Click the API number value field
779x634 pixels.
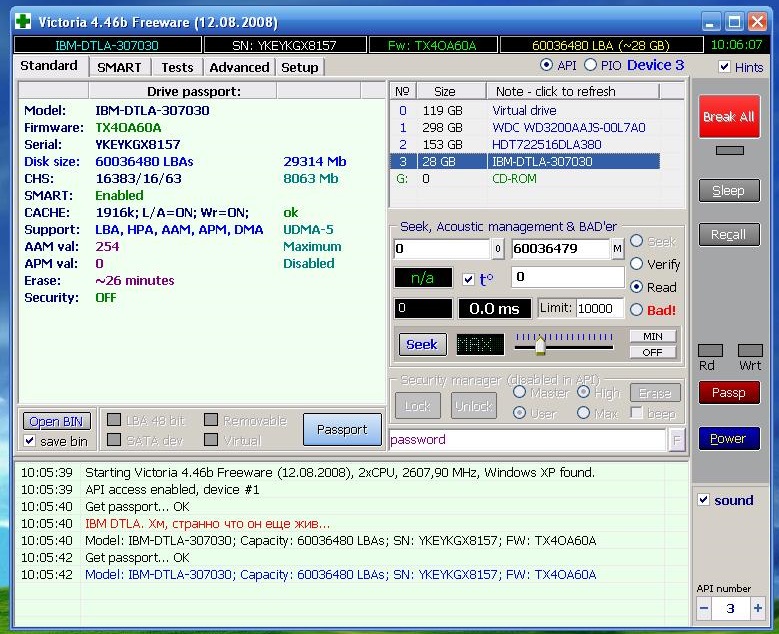click(x=730, y=608)
